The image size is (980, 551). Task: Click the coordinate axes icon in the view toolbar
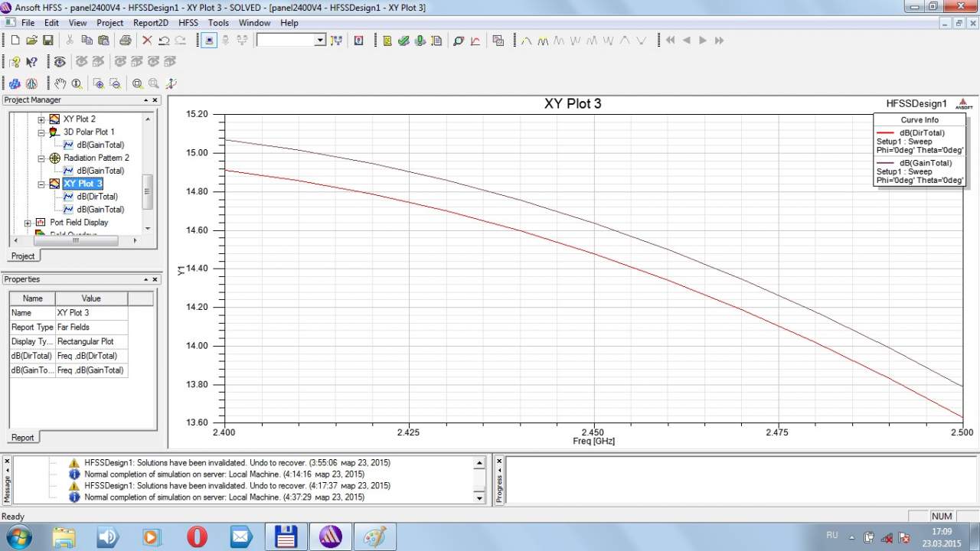[171, 83]
